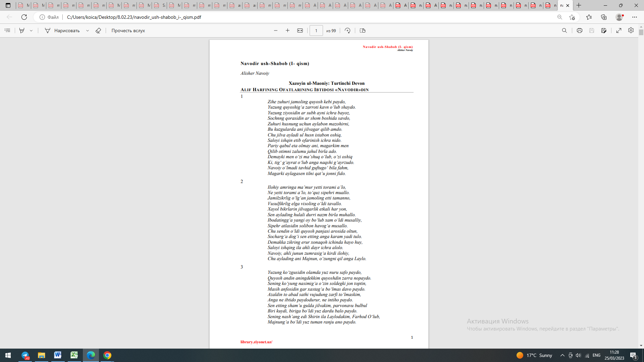
Task: Open the profile account menu
Action: pyautogui.click(x=619, y=17)
